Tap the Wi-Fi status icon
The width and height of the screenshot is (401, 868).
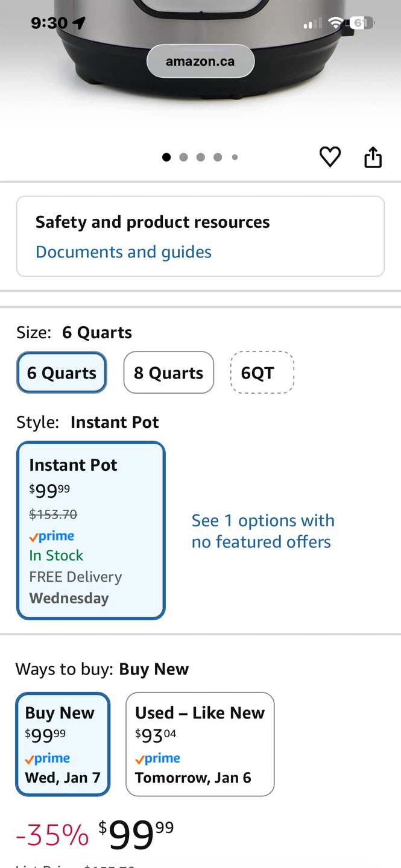[x=335, y=23]
